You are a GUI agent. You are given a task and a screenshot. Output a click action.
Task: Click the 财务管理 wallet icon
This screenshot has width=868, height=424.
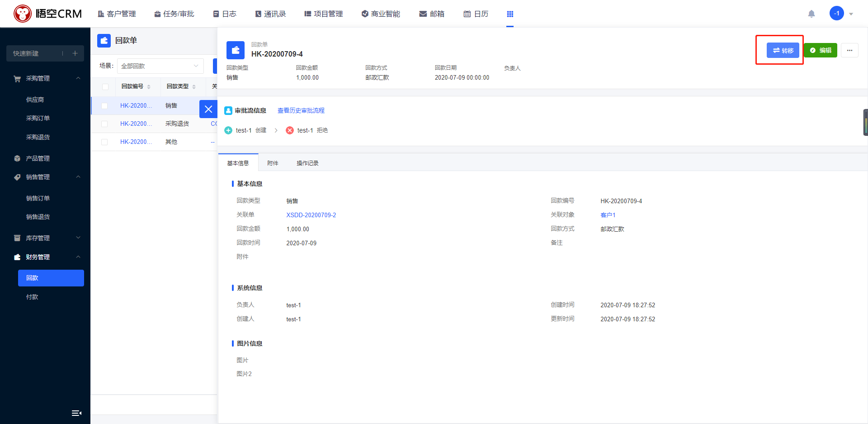tap(17, 257)
